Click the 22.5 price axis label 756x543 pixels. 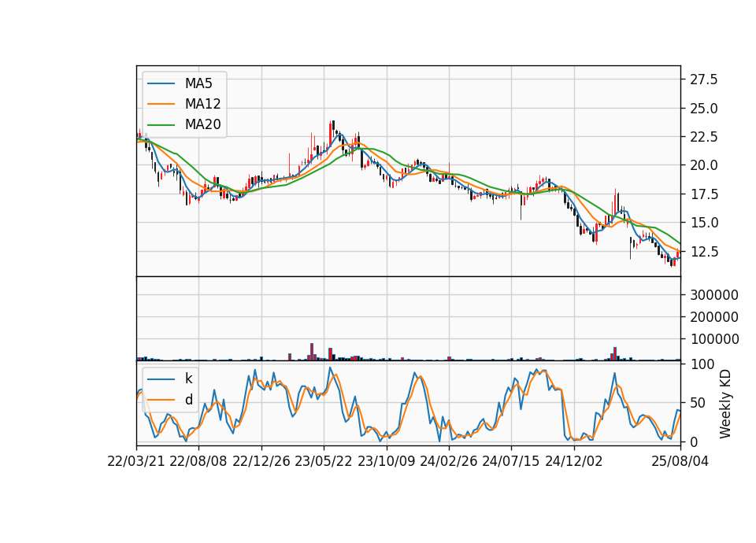[x=703, y=137]
